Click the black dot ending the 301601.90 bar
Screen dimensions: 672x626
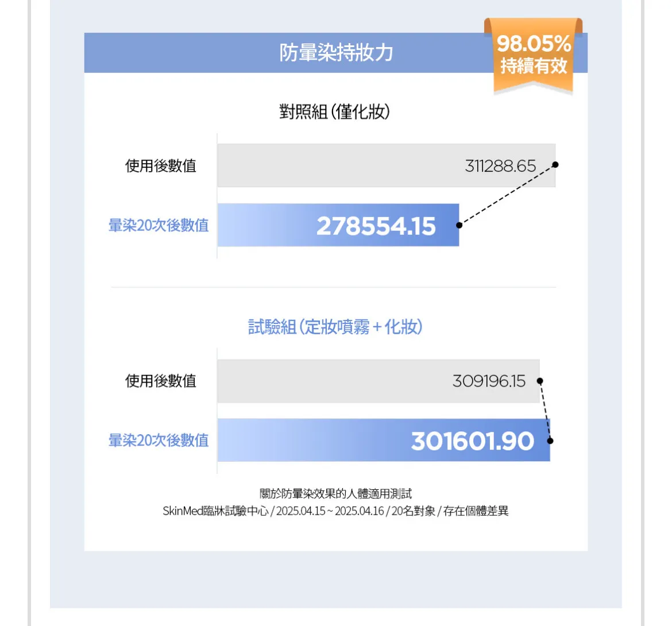click(550, 441)
